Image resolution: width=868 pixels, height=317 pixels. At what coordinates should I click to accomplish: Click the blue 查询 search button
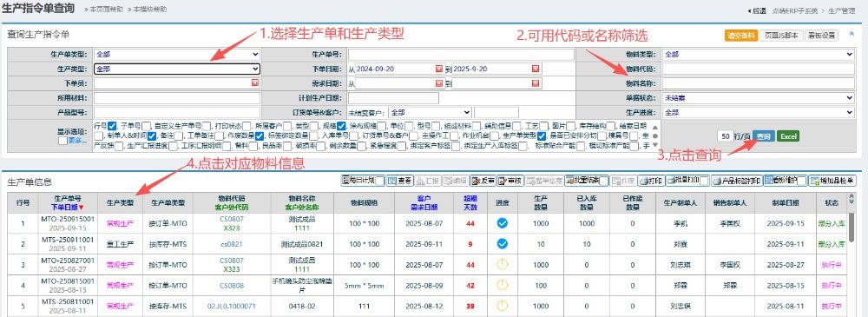(x=763, y=135)
